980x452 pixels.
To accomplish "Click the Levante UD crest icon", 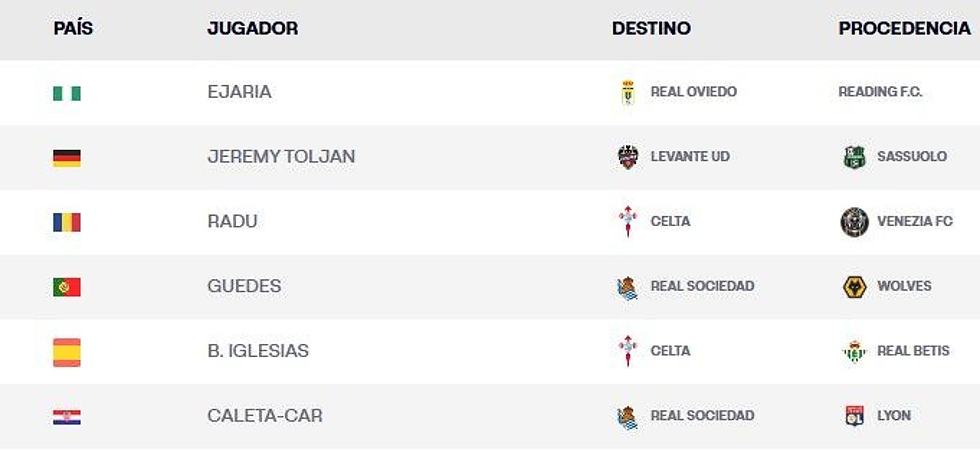I will pos(628,157).
